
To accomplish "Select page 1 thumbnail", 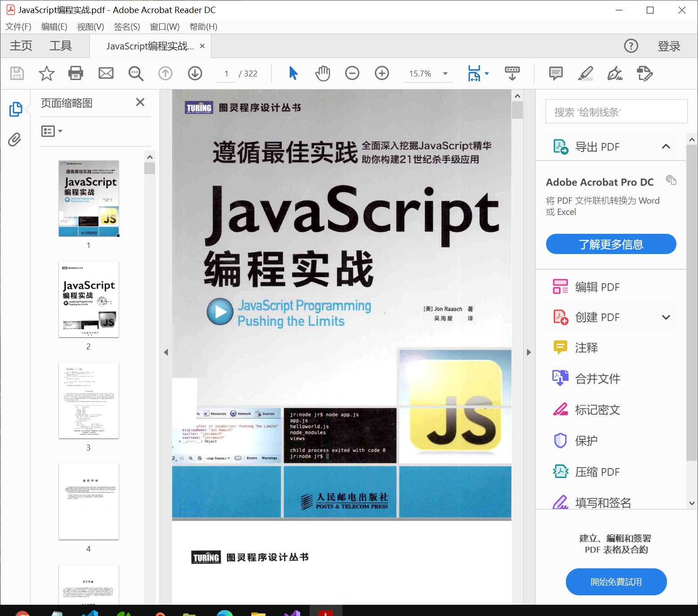I will click(x=89, y=198).
